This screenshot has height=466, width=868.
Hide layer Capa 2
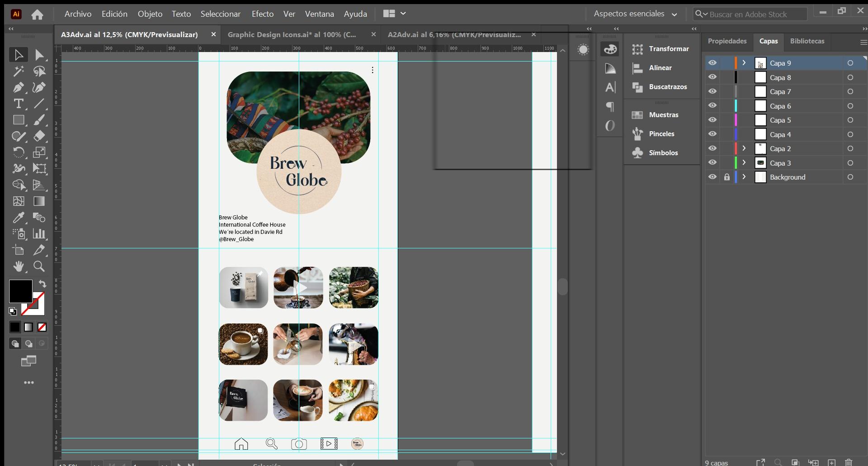click(x=712, y=148)
